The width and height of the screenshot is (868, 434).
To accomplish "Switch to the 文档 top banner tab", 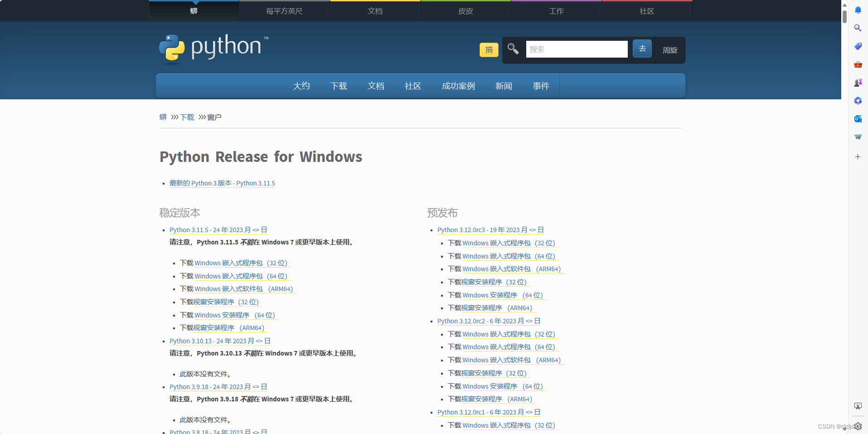I will [375, 10].
